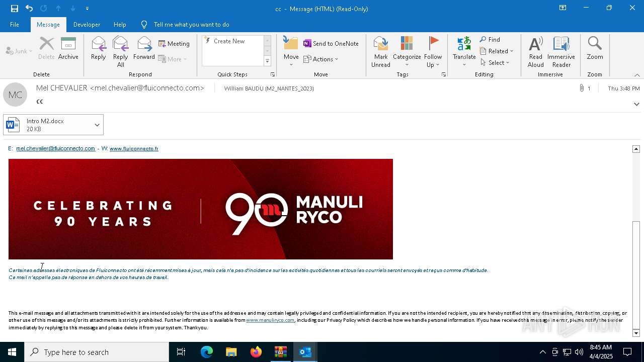Click Find in the Editing group
This screenshot has height=362, width=644.
click(490, 40)
